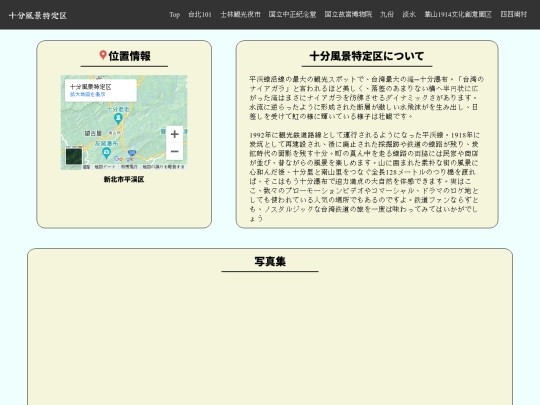Click the camera marker for the waterfall
540x405 pixels.
coord(106,152)
